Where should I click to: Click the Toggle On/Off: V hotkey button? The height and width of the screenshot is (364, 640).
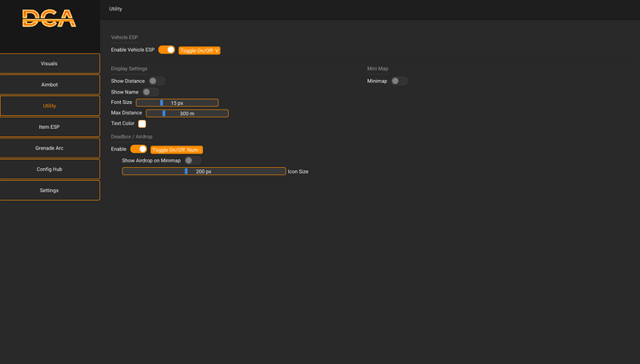coord(199,50)
